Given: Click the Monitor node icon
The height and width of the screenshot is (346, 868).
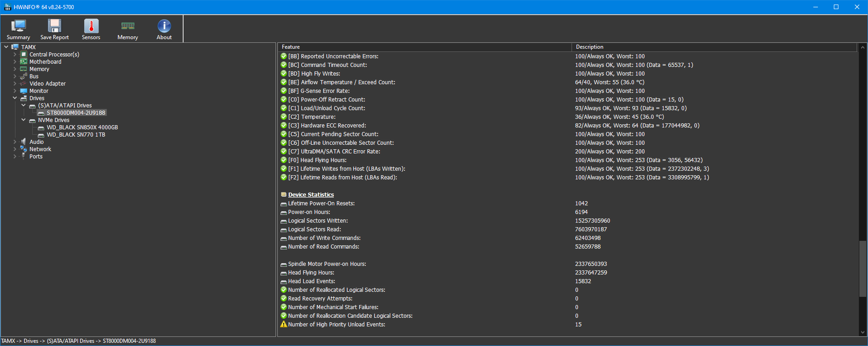Looking at the screenshot, I should [24, 91].
